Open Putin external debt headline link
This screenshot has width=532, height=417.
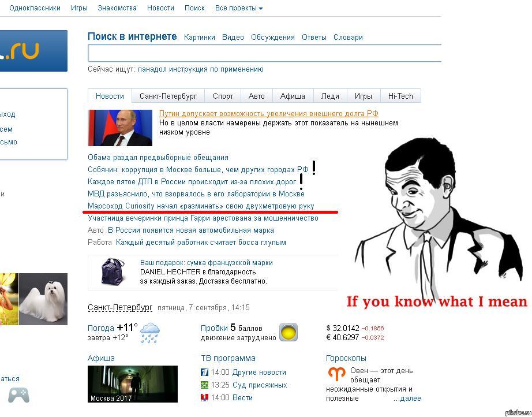269,113
